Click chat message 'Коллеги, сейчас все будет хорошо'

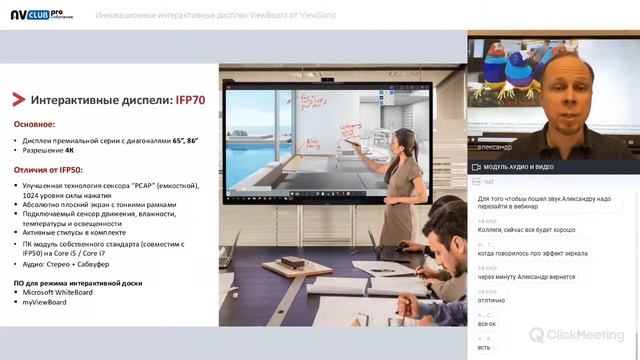click(527, 230)
